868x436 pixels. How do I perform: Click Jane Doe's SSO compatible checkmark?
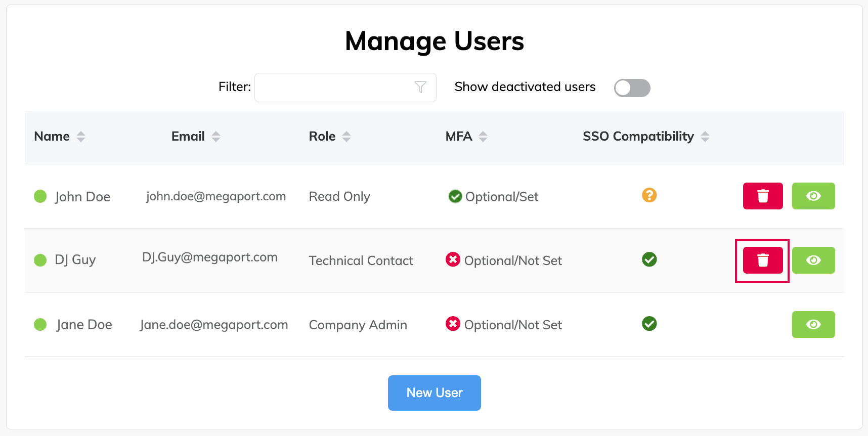(x=649, y=324)
